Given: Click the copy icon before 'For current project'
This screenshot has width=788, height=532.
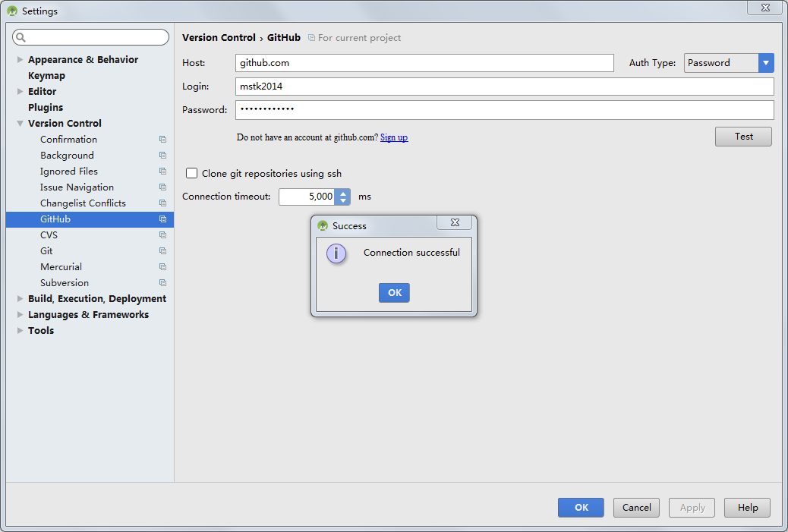Looking at the screenshot, I should click(x=311, y=38).
